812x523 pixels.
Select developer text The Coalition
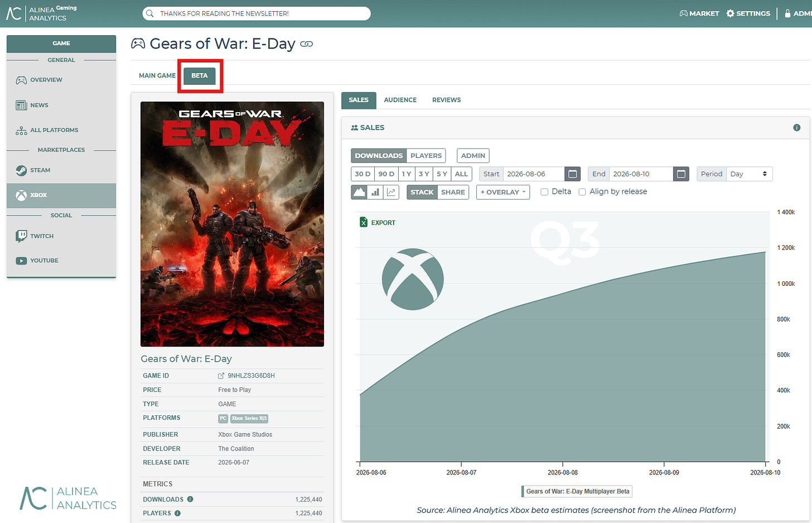236,449
